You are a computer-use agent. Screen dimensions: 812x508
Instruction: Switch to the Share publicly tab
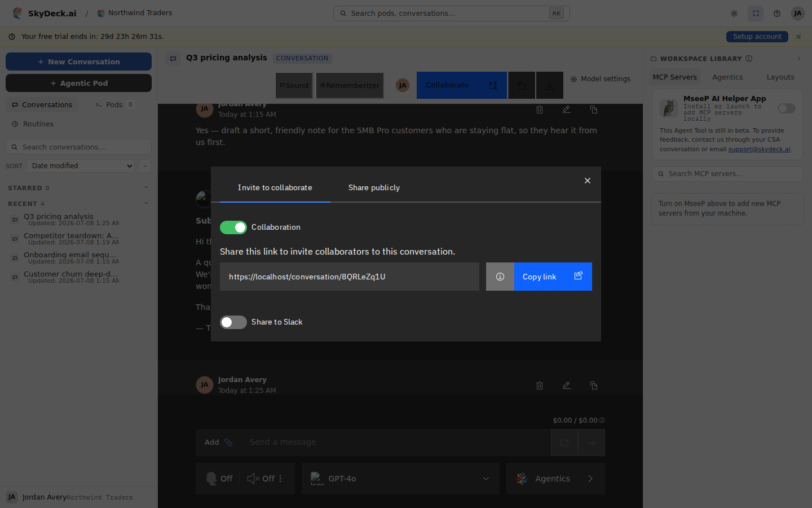[374, 187]
